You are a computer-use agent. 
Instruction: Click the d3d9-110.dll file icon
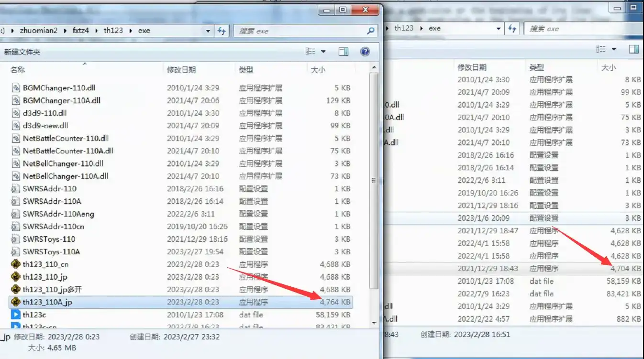tap(16, 113)
